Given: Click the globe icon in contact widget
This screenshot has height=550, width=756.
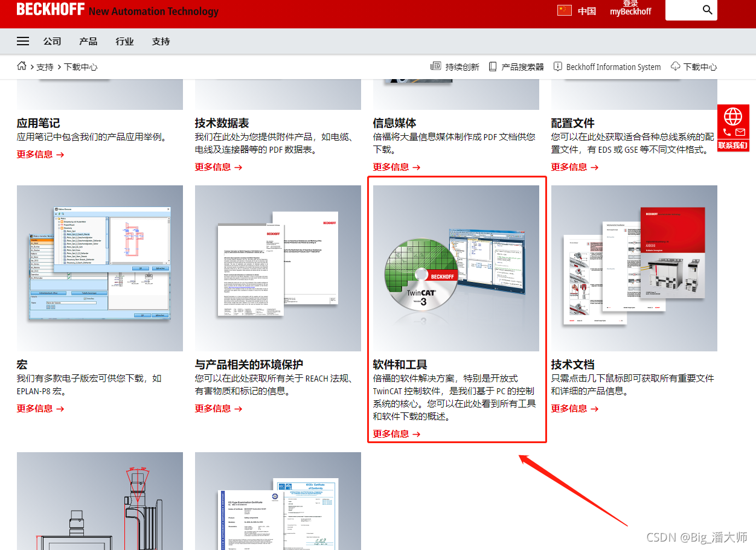Looking at the screenshot, I should [x=733, y=116].
